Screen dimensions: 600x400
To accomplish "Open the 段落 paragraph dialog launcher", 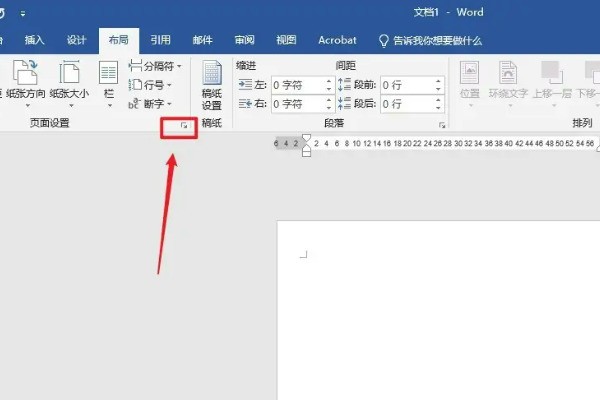I will pos(442,125).
